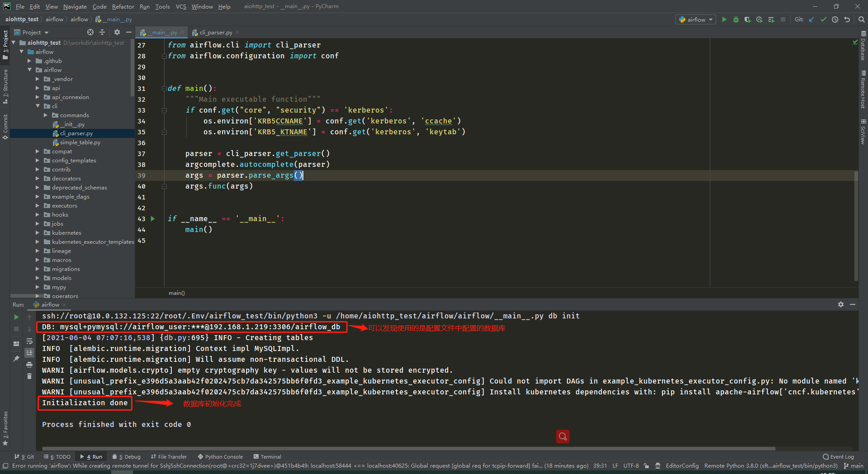868x474 pixels.
Task: Select simple_table.py in project tree
Action: click(x=80, y=142)
